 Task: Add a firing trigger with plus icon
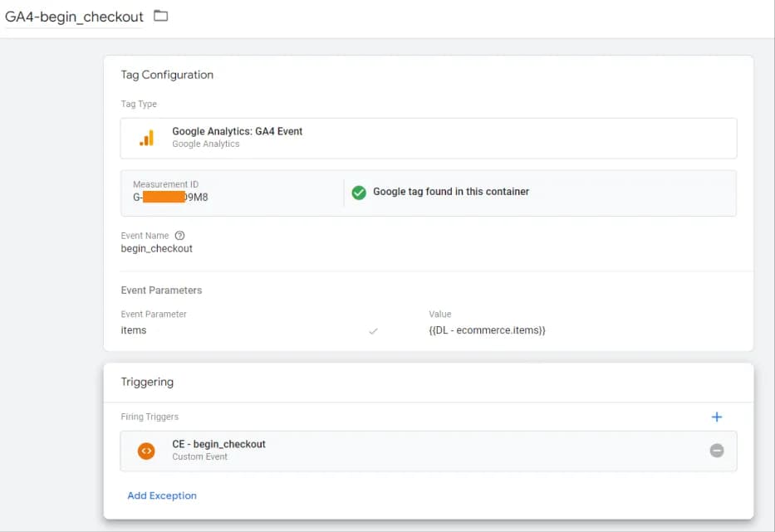(x=717, y=417)
